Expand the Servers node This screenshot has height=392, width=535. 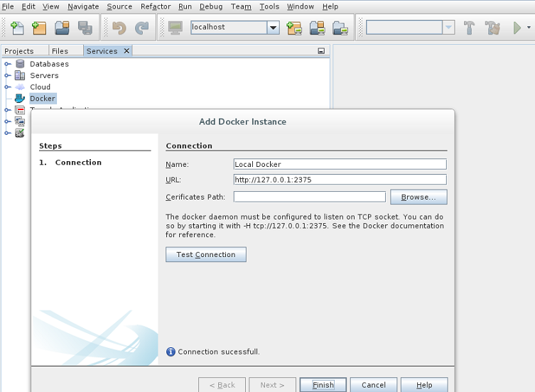pyautogui.click(x=8, y=75)
